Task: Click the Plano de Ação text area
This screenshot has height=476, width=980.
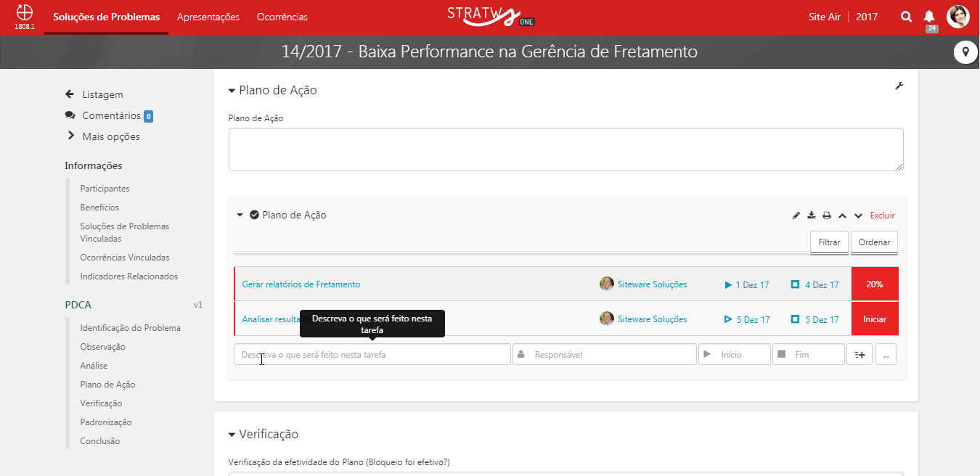Action: click(566, 149)
